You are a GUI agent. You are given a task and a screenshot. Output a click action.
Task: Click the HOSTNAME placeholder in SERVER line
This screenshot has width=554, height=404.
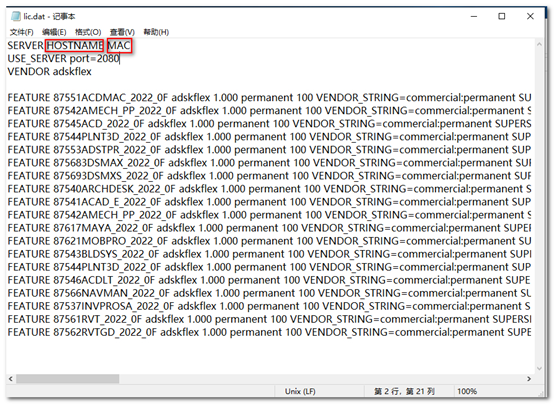[75, 46]
